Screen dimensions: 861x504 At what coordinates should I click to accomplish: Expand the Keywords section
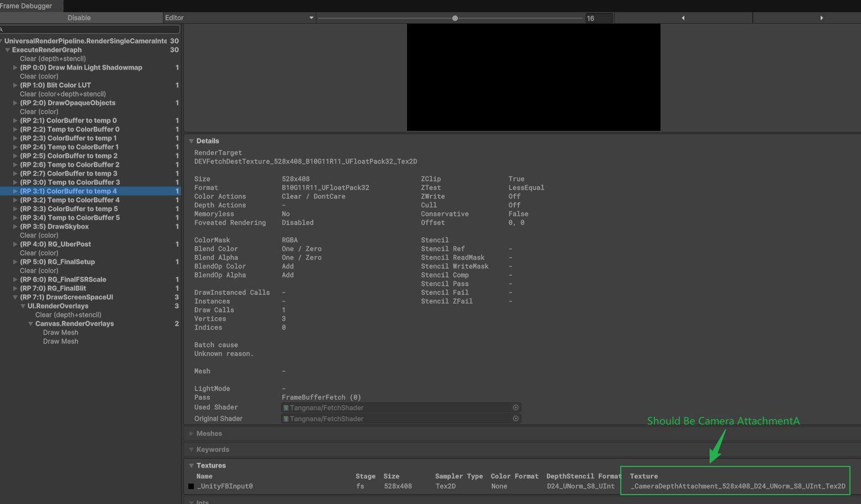(192, 449)
